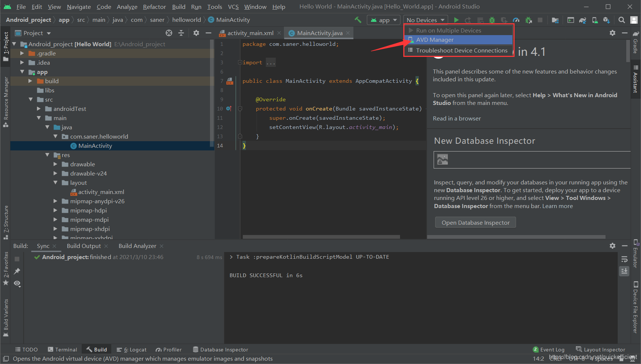Open Assistant panel gear settings
The height and width of the screenshot is (364, 641).
coord(613,33)
